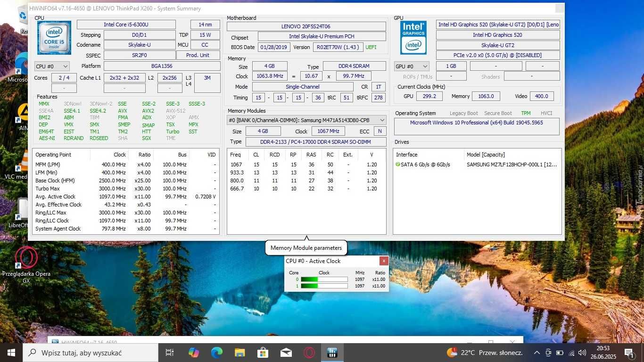Open the CPU #0 selector dropdown
This screenshot has width=644, height=362.
[52, 66]
